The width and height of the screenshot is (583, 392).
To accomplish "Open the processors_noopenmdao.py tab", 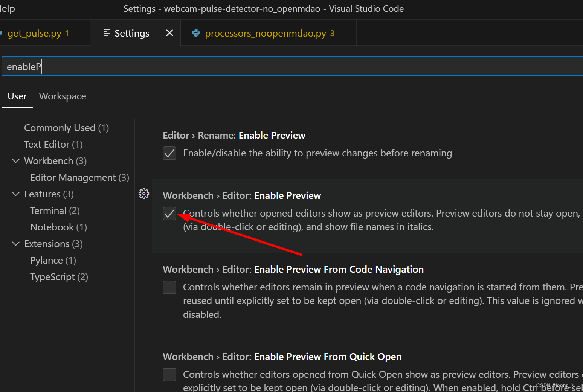I will [x=269, y=33].
